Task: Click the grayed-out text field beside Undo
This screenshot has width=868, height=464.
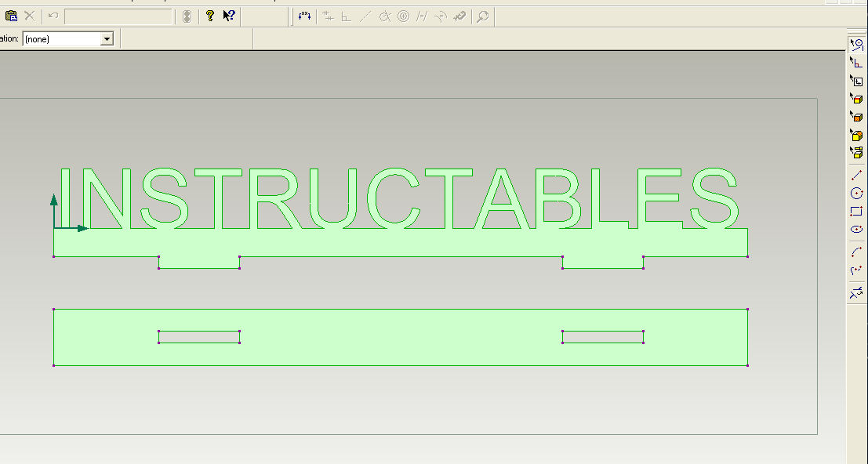Action: point(118,16)
